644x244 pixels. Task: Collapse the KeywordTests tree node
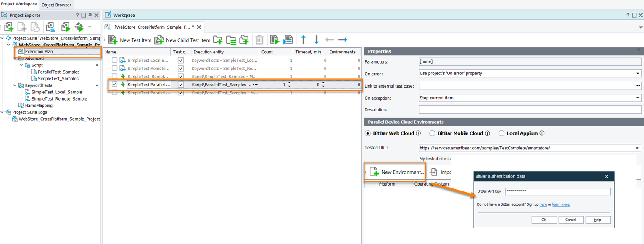[15, 85]
